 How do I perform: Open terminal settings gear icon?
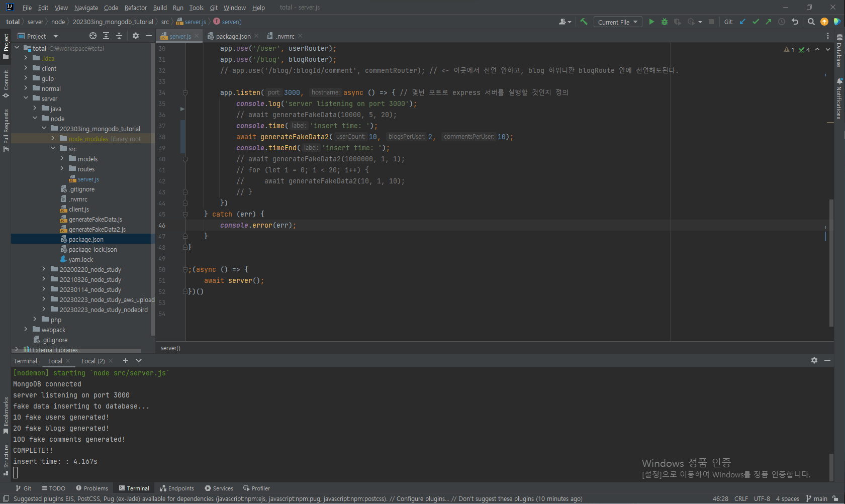(x=814, y=360)
